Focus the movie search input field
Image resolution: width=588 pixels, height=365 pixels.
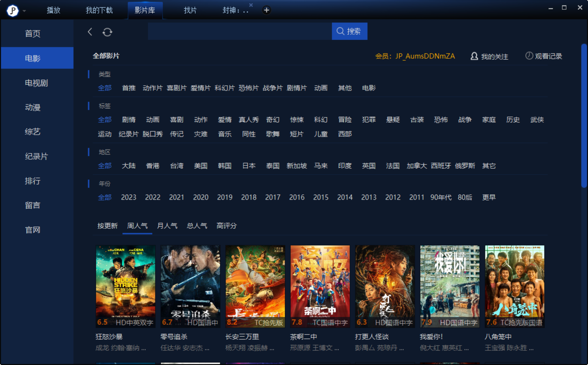pyautogui.click(x=240, y=31)
